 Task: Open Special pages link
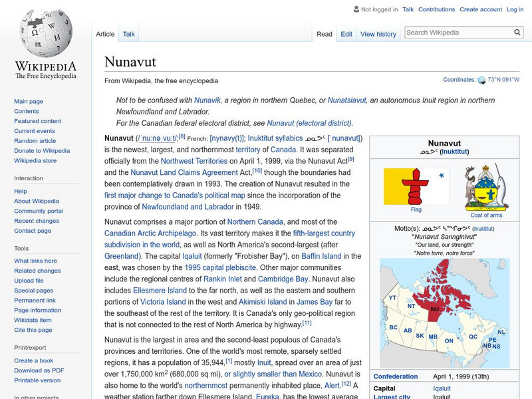click(x=34, y=290)
